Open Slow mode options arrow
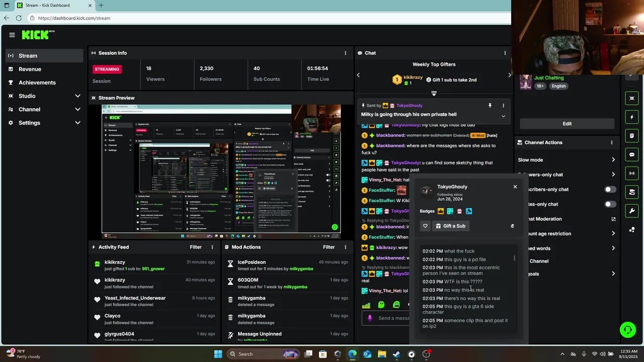 click(613, 160)
